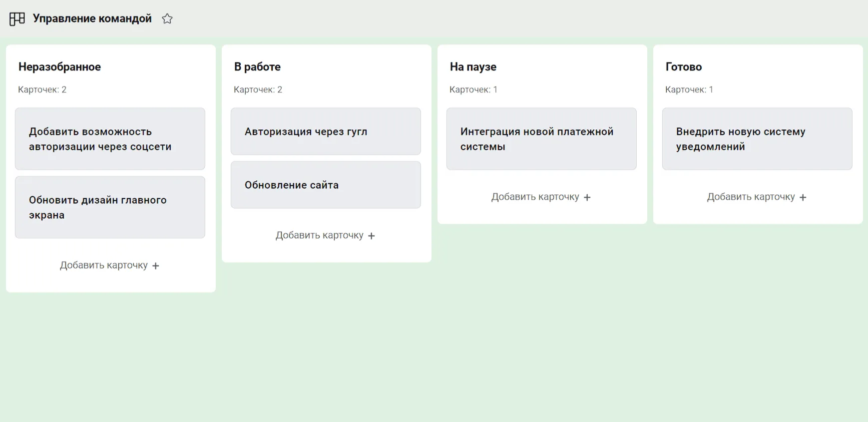Open the Интеграция новой платежной системы card
Viewport: 868px width, 422px height.
541,139
